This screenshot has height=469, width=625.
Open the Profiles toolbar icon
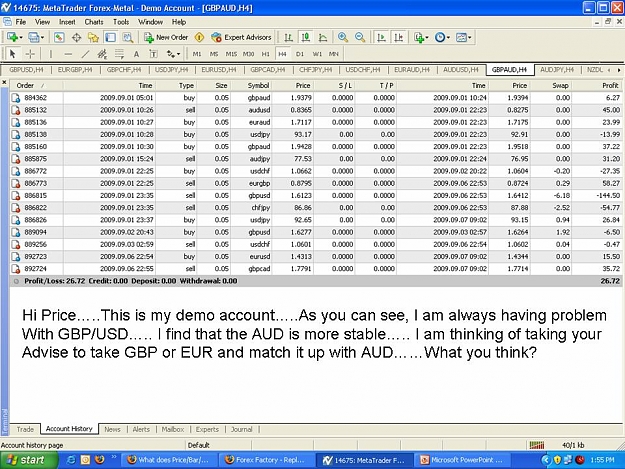(x=34, y=37)
